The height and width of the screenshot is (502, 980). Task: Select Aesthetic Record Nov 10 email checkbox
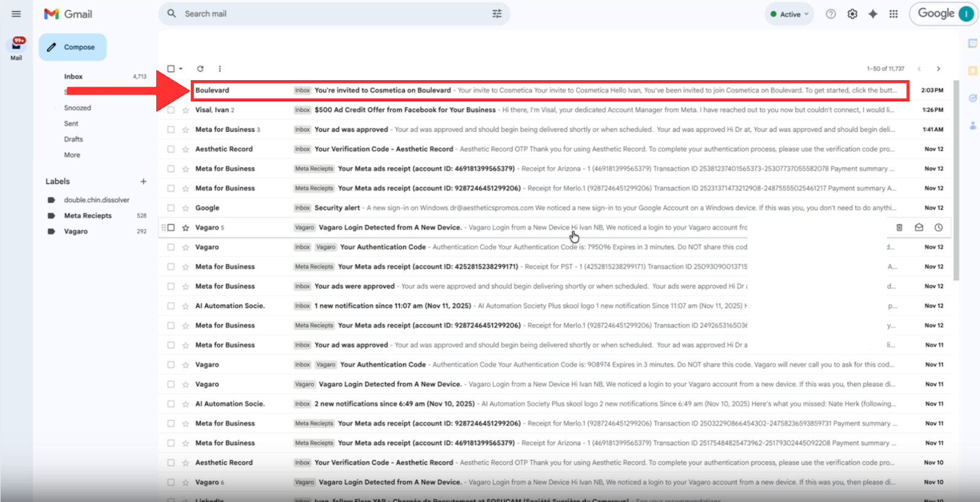[171, 463]
